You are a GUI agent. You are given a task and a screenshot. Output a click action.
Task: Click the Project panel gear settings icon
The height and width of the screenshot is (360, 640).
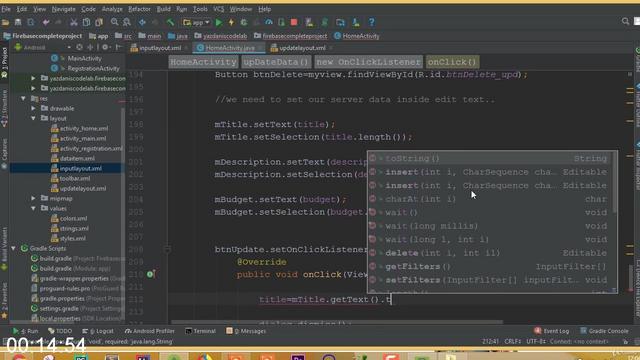pyautogui.click(x=105, y=47)
